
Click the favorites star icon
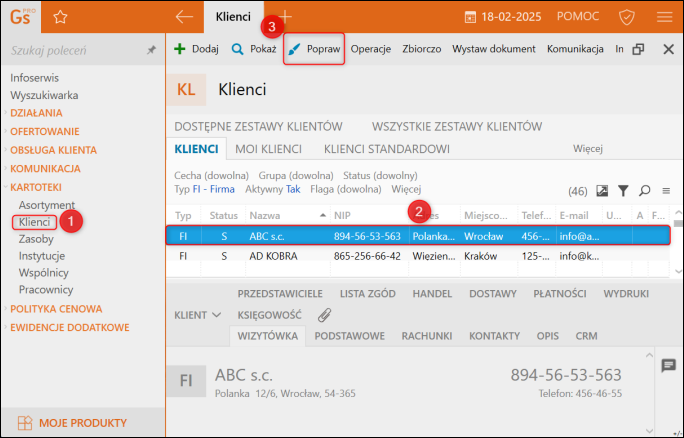click(60, 17)
